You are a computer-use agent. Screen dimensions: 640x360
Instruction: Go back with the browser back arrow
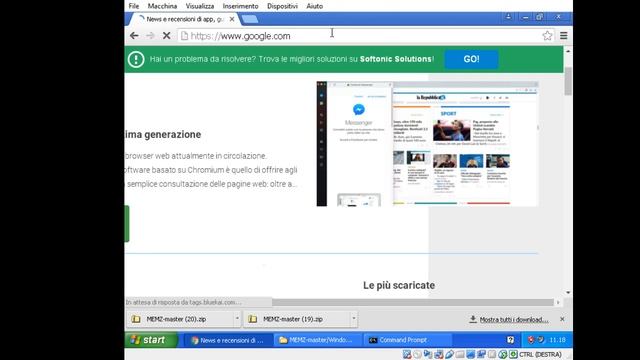(134, 36)
